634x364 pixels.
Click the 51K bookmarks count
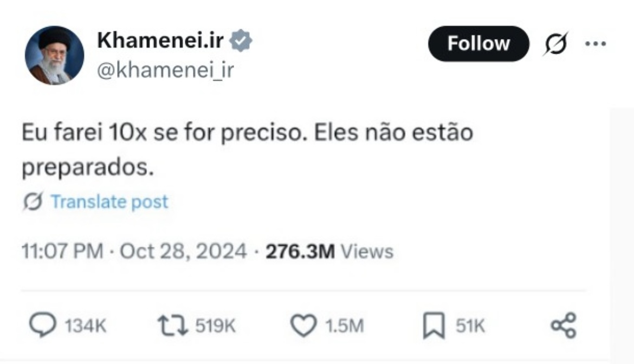point(470,326)
